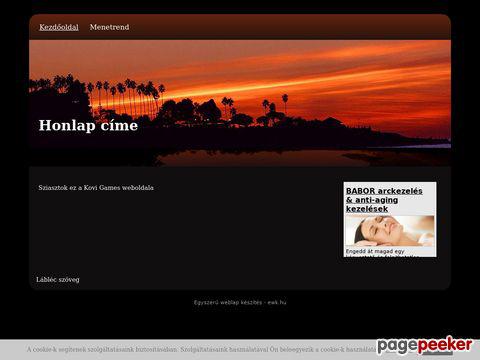Click the Sziasztok ez a Kovi Games text
This screenshot has width=480, height=360.
96,188
